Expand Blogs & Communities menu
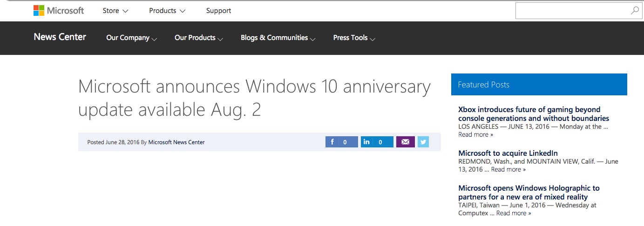The height and width of the screenshot is (226, 644). point(278,38)
